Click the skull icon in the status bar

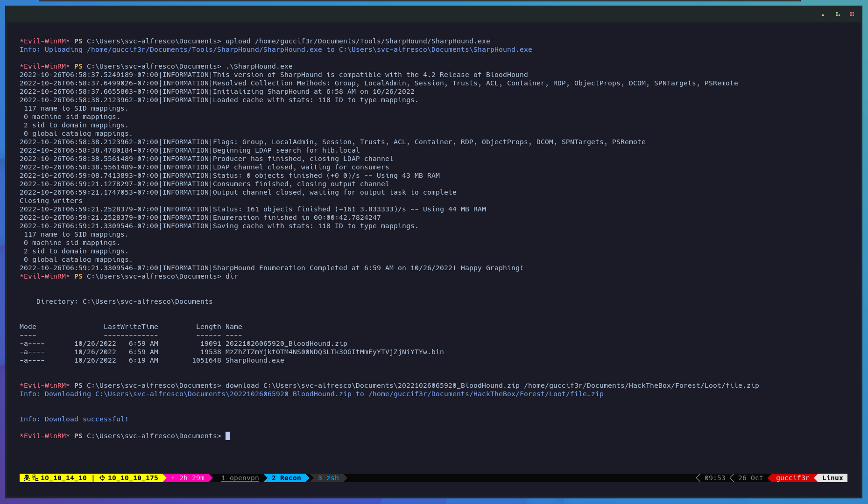[27, 478]
